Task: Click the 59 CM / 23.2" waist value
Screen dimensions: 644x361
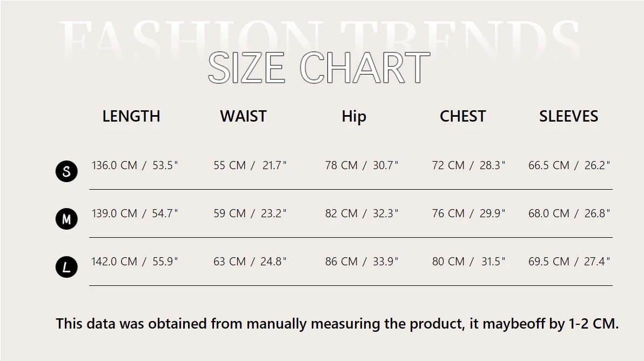Action: pyautogui.click(x=250, y=213)
